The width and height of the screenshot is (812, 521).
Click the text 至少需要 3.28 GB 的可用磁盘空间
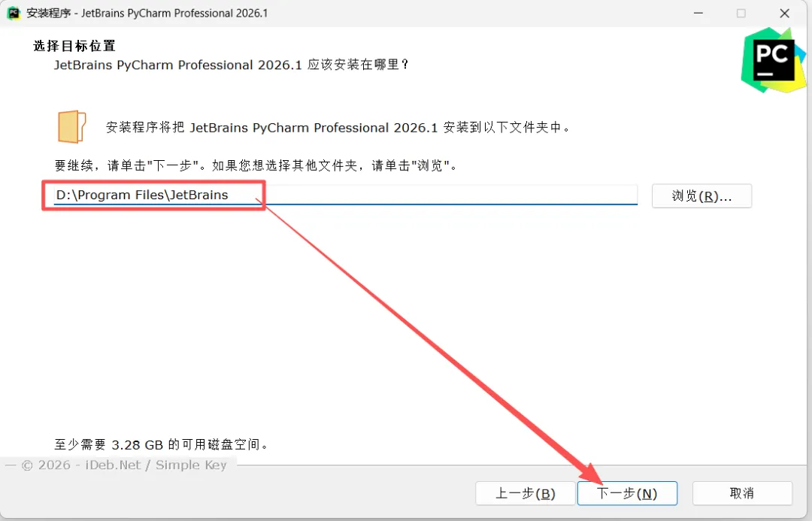(x=161, y=444)
